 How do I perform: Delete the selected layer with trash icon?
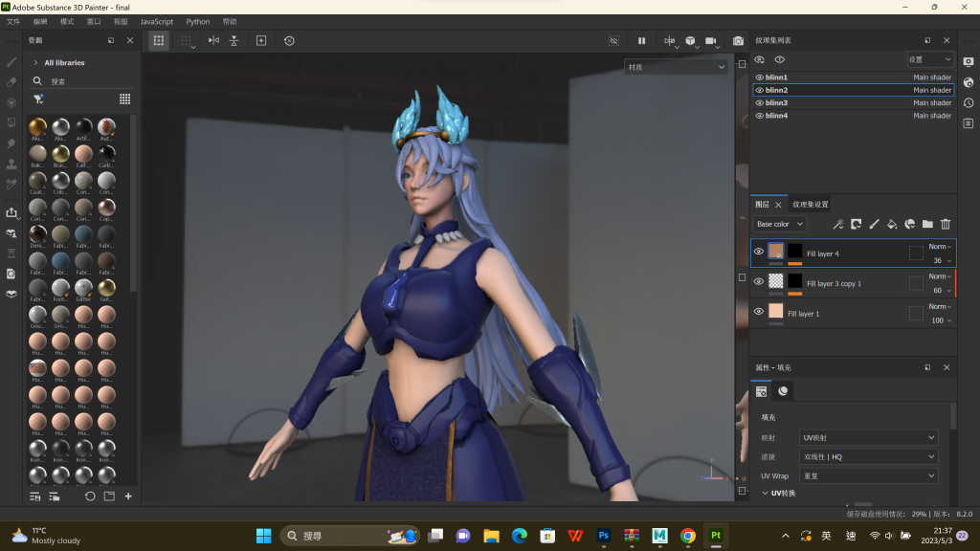coord(946,224)
